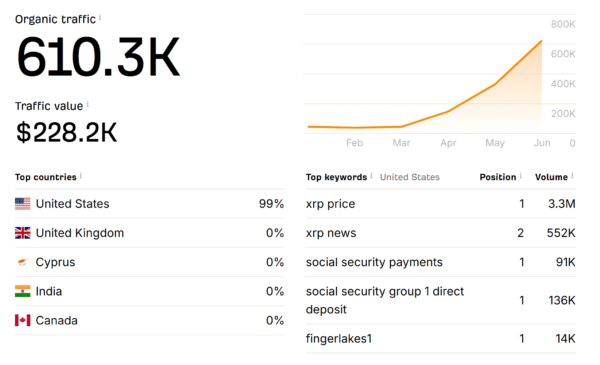Click the United States flag icon
Viewport: 600px width, 365px height.
click(x=23, y=204)
